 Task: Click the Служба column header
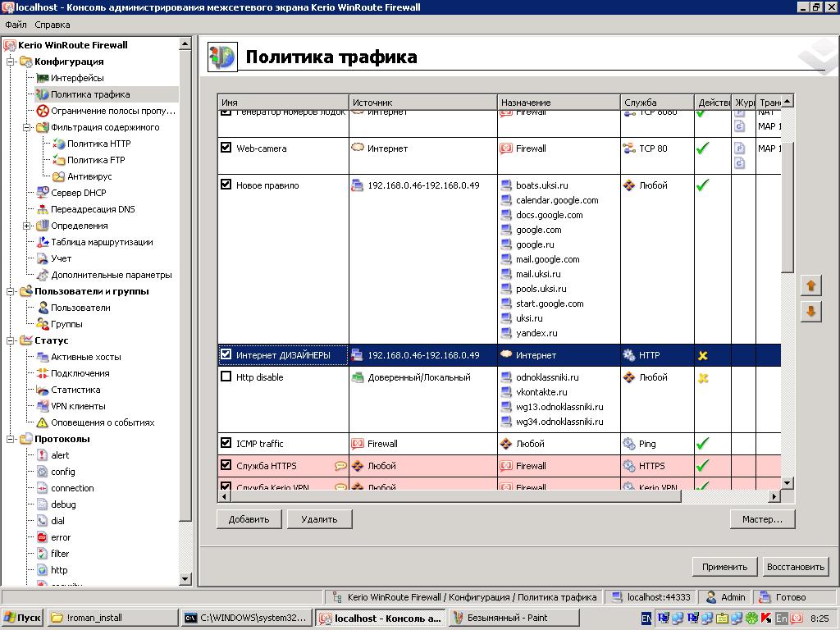point(657,102)
